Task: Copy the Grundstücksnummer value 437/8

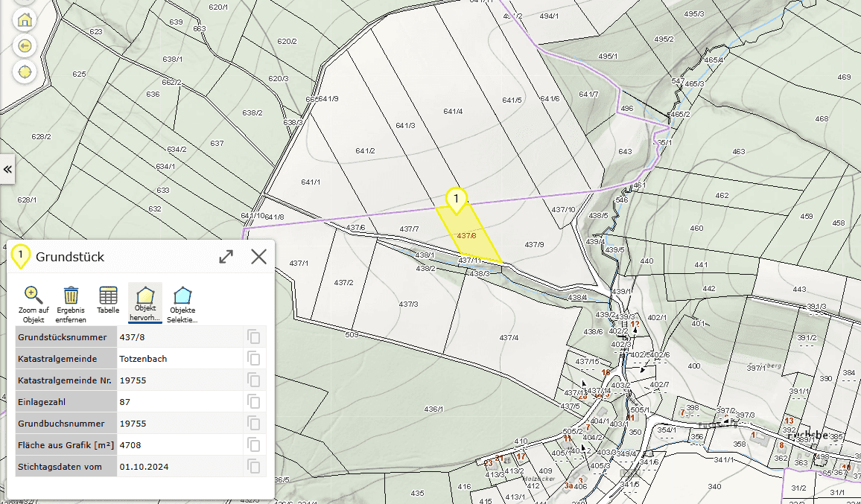Action: [x=254, y=337]
